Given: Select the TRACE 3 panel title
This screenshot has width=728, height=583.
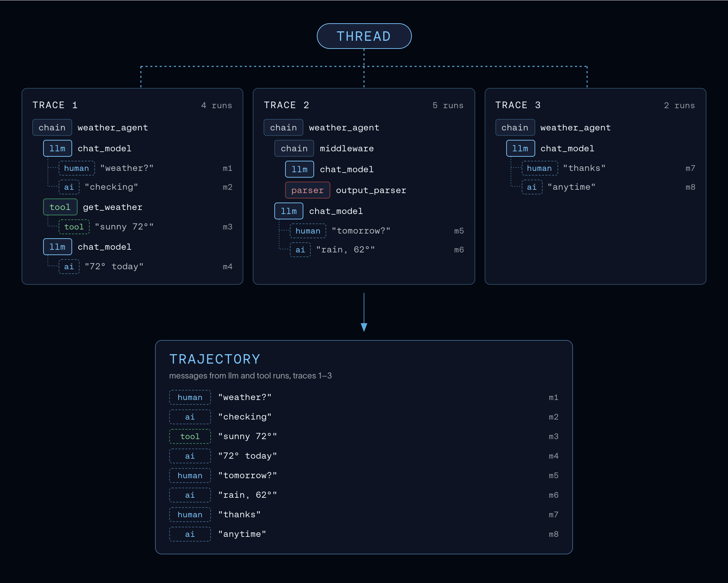Looking at the screenshot, I should (518, 105).
